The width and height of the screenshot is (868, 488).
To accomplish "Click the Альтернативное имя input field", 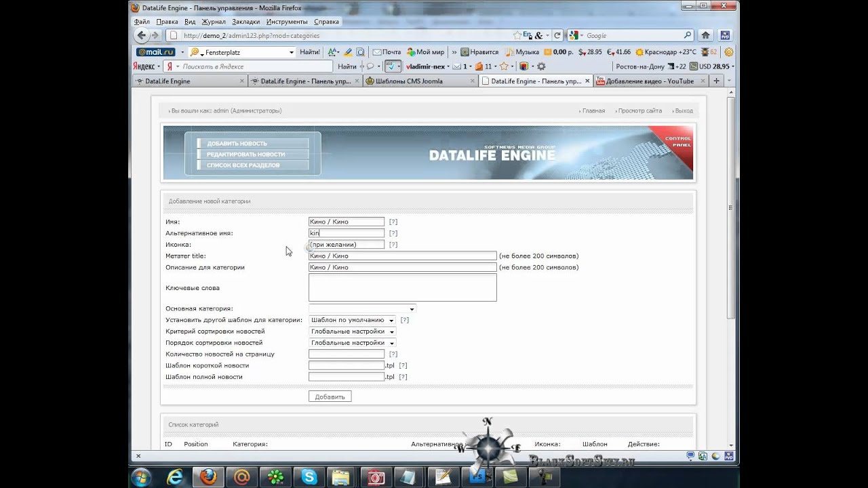I will (x=347, y=233).
